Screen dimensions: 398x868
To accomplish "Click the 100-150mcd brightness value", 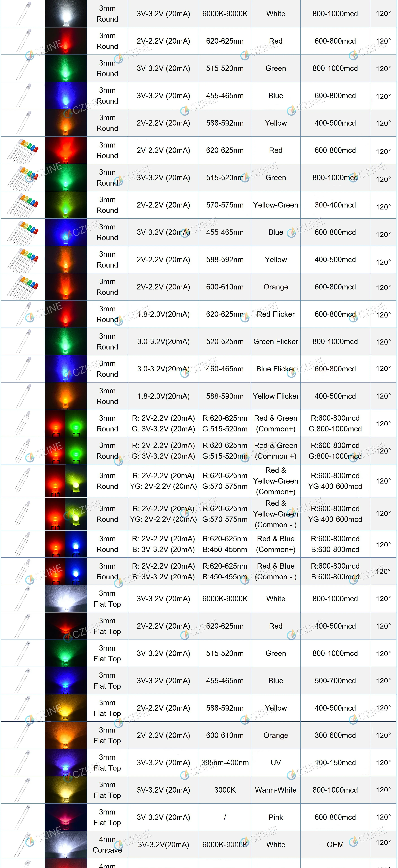I will click(x=335, y=763).
